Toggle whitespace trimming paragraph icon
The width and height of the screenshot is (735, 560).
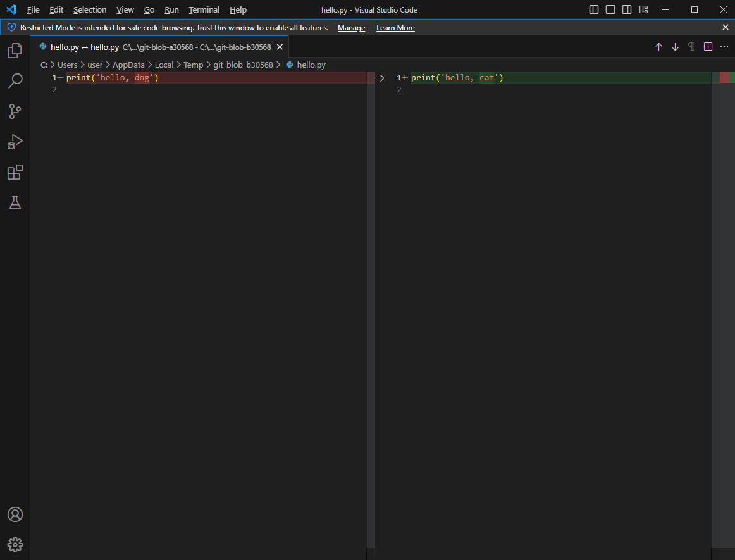691,47
